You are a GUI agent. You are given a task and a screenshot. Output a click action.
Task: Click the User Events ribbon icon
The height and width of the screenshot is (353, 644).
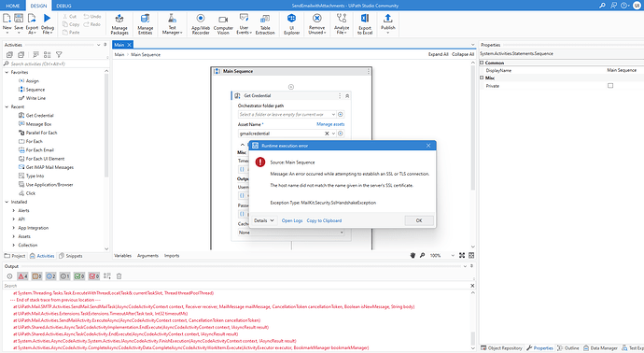click(244, 24)
